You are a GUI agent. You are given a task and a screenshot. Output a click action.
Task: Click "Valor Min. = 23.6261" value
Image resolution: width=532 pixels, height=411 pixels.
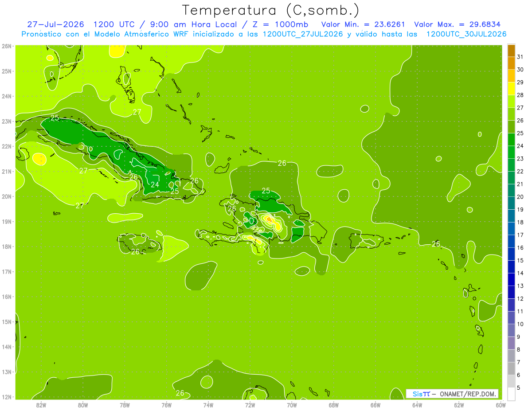364,24
